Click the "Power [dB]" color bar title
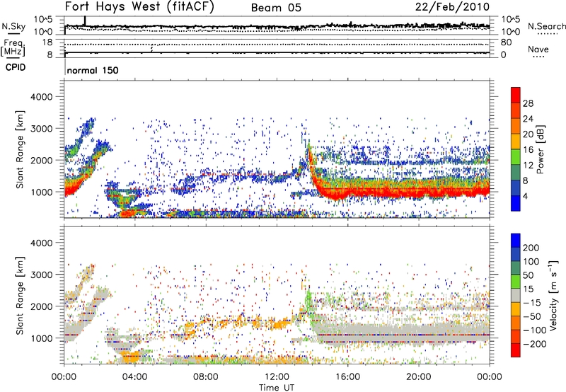Image resolution: width=566 pixels, height=392 pixels. pyautogui.click(x=540, y=149)
